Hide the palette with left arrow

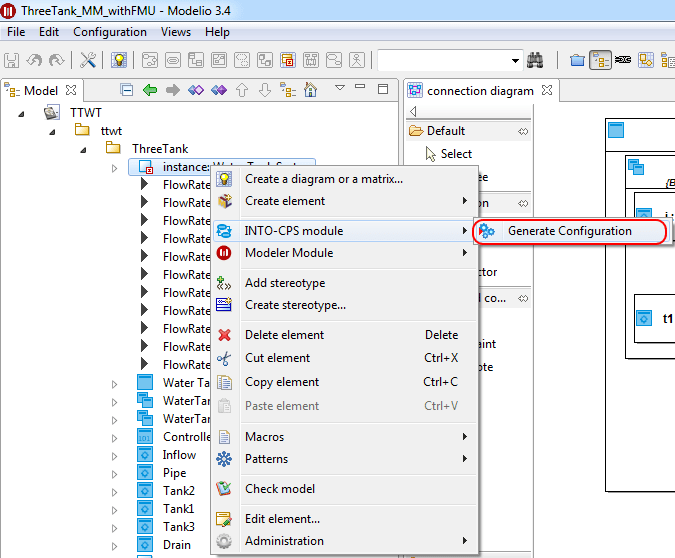point(413,112)
